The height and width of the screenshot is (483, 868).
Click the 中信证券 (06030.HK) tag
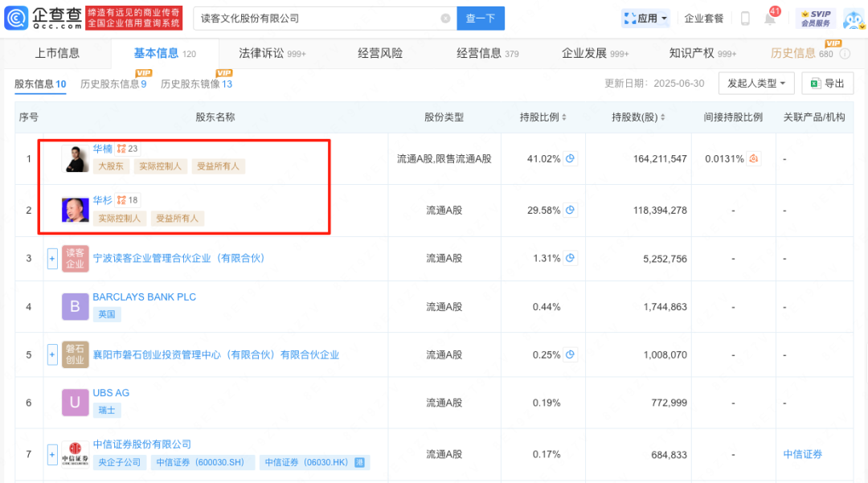(314, 463)
